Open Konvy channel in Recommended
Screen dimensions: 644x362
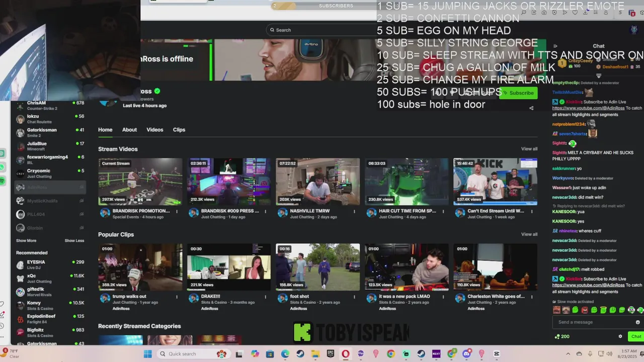click(x=50, y=305)
